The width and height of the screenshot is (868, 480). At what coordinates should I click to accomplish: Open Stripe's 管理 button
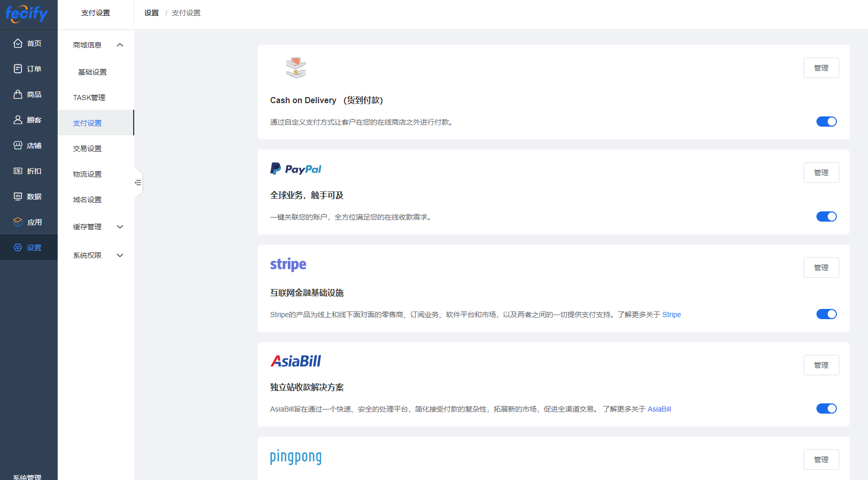[822, 268]
